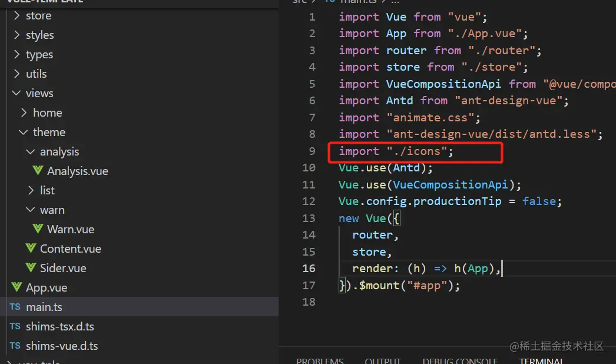The width and height of the screenshot is (616, 364).
Task: Expand the list folder chevron
Action: click(31, 191)
